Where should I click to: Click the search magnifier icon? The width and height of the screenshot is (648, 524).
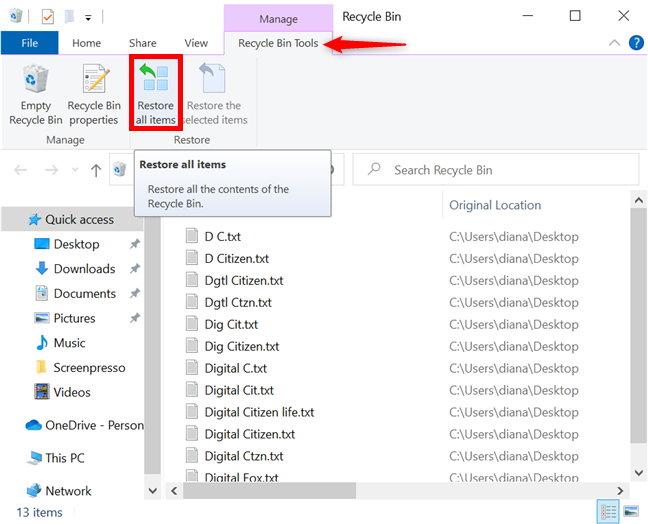point(374,169)
